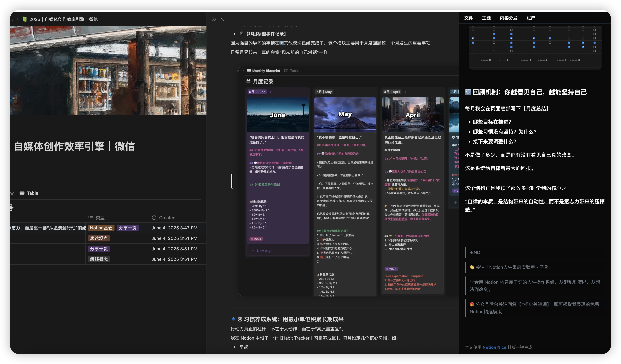Click the 5月 | May group label
621x364 pixels.
[324, 92]
